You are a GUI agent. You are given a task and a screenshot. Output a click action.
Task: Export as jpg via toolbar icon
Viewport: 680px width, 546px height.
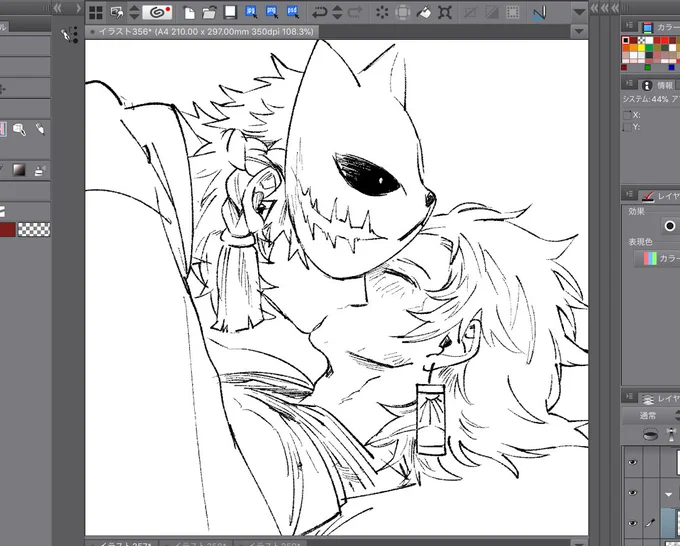click(251, 12)
